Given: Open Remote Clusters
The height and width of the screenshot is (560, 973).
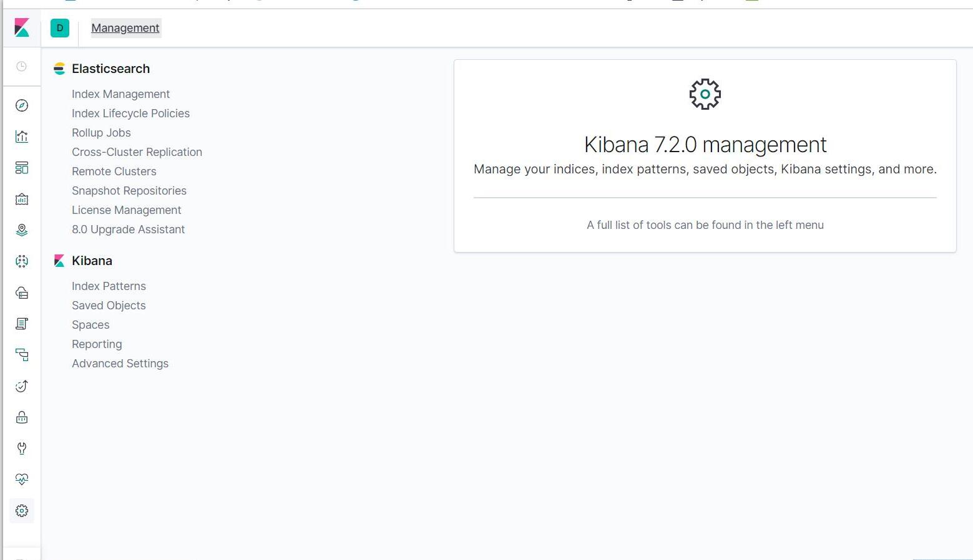Looking at the screenshot, I should click(114, 171).
